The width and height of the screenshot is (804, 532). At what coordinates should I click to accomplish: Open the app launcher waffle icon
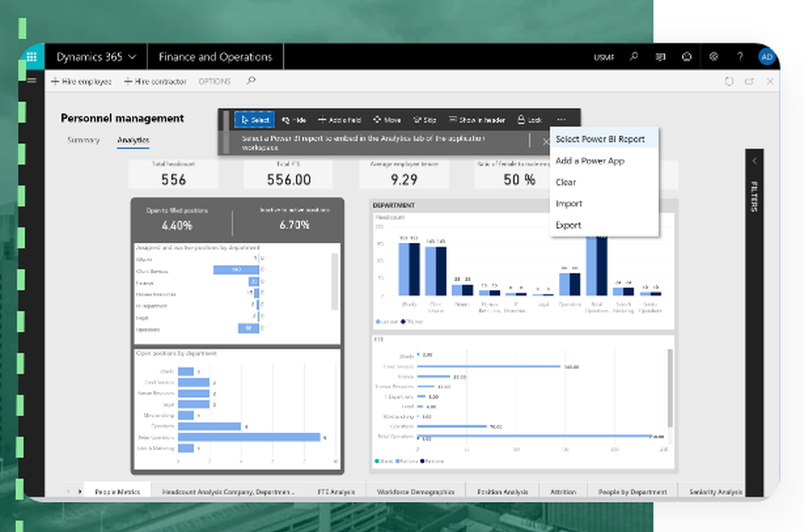click(x=32, y=57)
